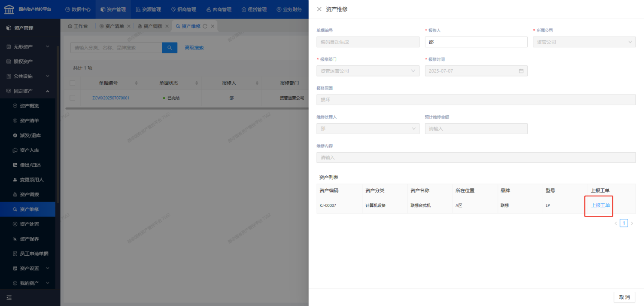Click the 报修原因 field showing 损坏
The height and width of the screenshot is (306, 644).
(x=476, y=100)
